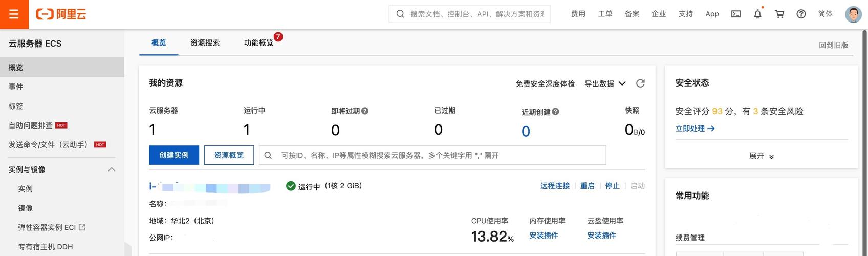The width and height of the screenshot is (868, 256).
Task: Click the HOT badge beside 自助问题排查
Action: point(61,125)
